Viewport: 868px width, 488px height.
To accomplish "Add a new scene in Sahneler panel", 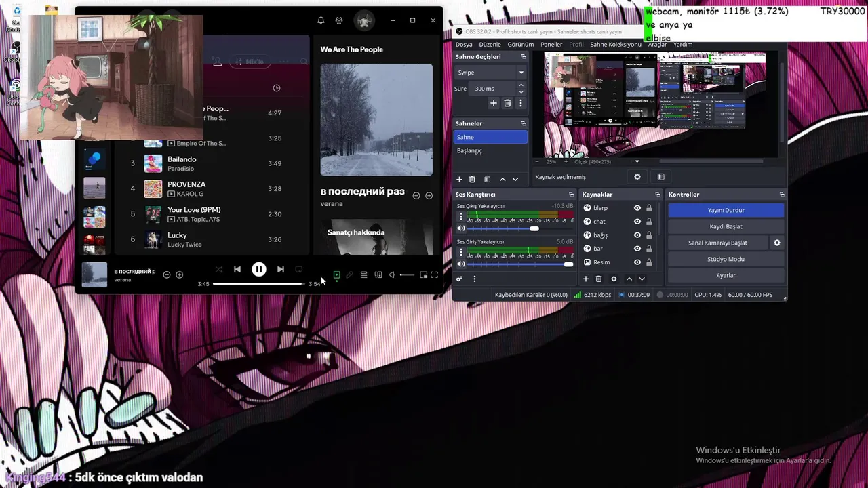I will point(459,180).
